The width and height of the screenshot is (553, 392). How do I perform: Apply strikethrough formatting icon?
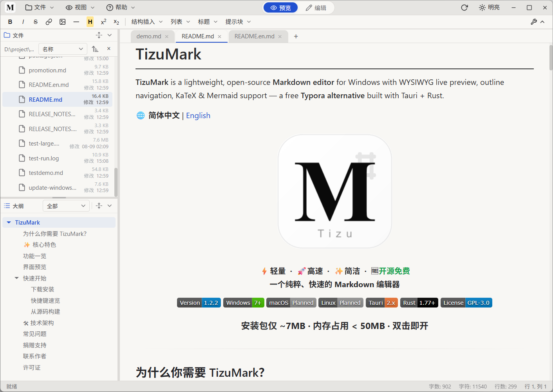click(36, 22)
